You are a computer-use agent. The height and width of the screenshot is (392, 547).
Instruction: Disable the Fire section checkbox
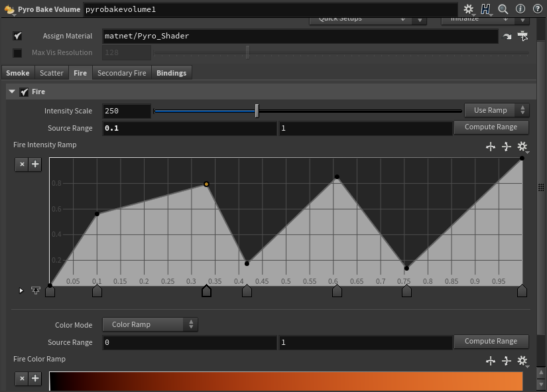tap(25, 92)
